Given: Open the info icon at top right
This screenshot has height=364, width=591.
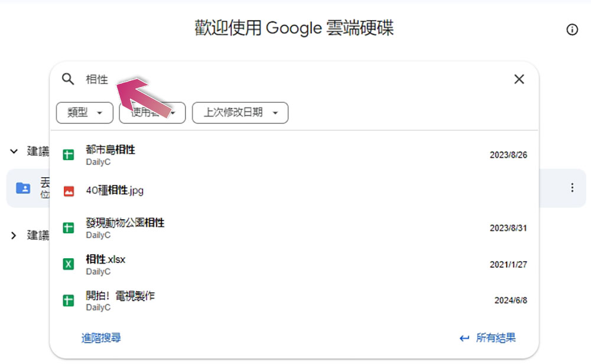Looking at the screenshot, I should tap(571, 30).
